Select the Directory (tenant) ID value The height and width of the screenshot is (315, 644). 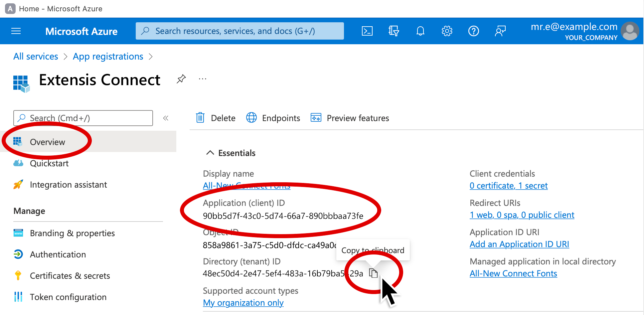click(283, 273)
